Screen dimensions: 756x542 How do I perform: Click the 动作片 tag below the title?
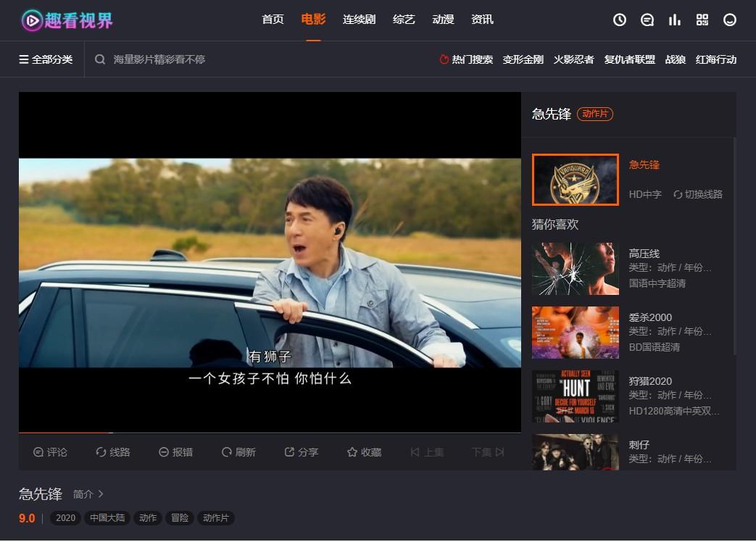[215, 518]
